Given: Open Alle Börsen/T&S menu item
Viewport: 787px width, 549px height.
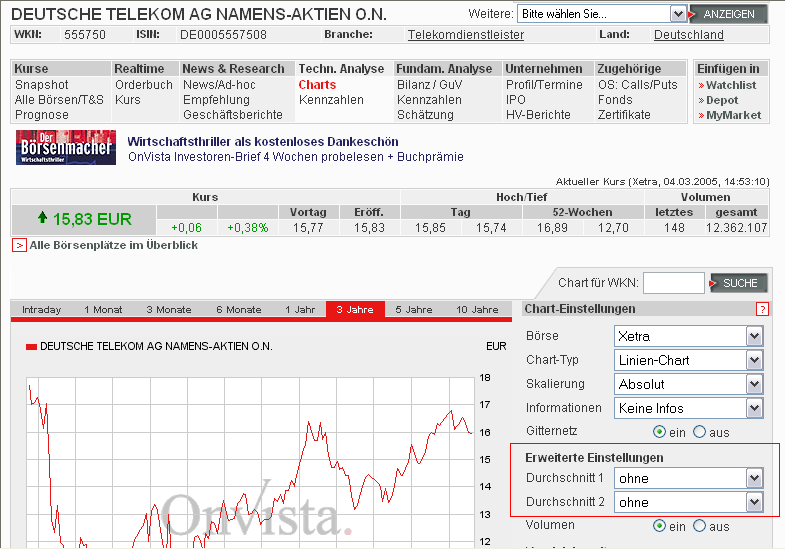Looking at the screenshot, I should point(59,100).
